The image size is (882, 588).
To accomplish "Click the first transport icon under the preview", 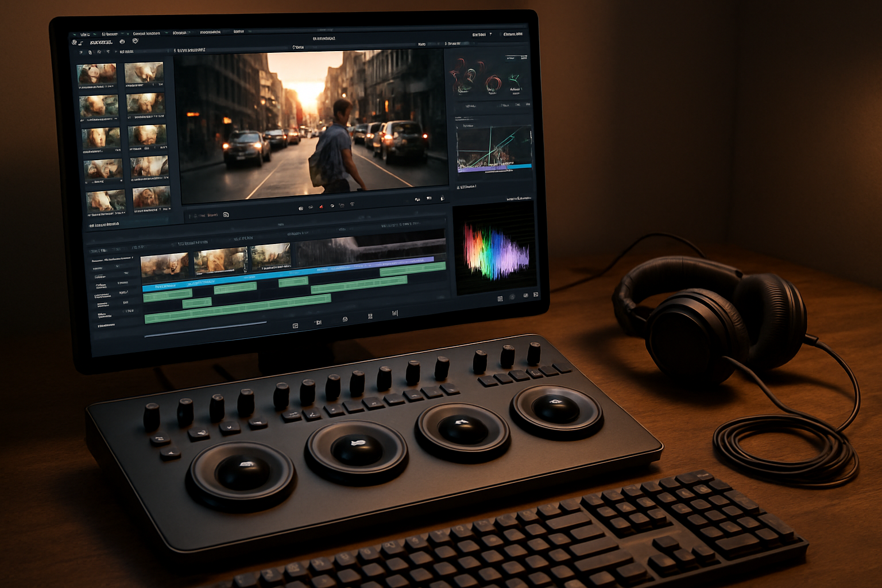I will pyautogui.click(x=300, y=208).
